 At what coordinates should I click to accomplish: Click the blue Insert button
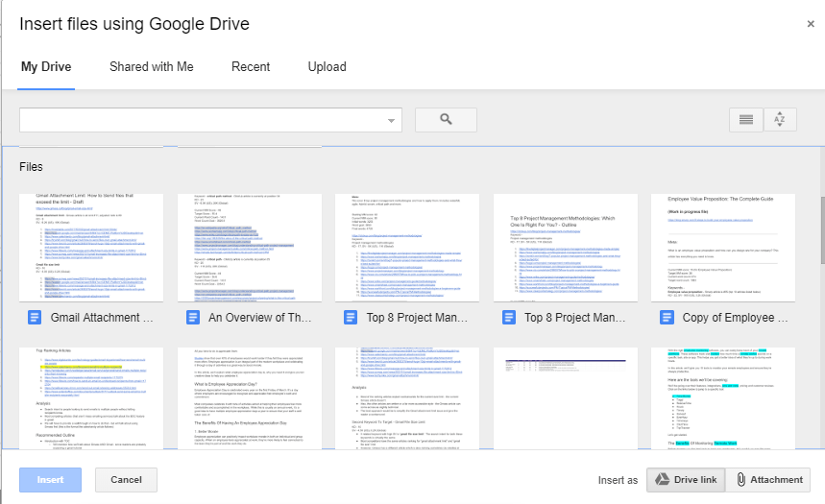[x=51, y=480]
